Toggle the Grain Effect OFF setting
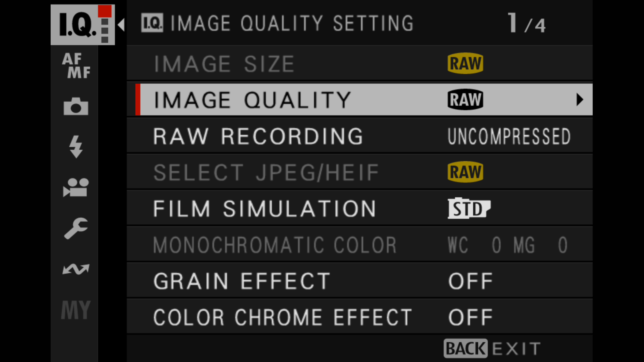 470,281
